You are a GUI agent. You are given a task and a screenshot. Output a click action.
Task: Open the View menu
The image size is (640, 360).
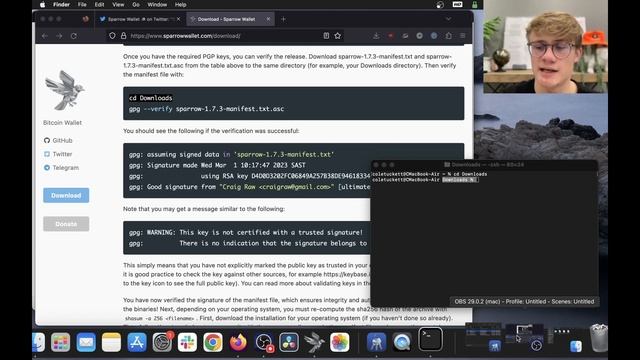118,5
